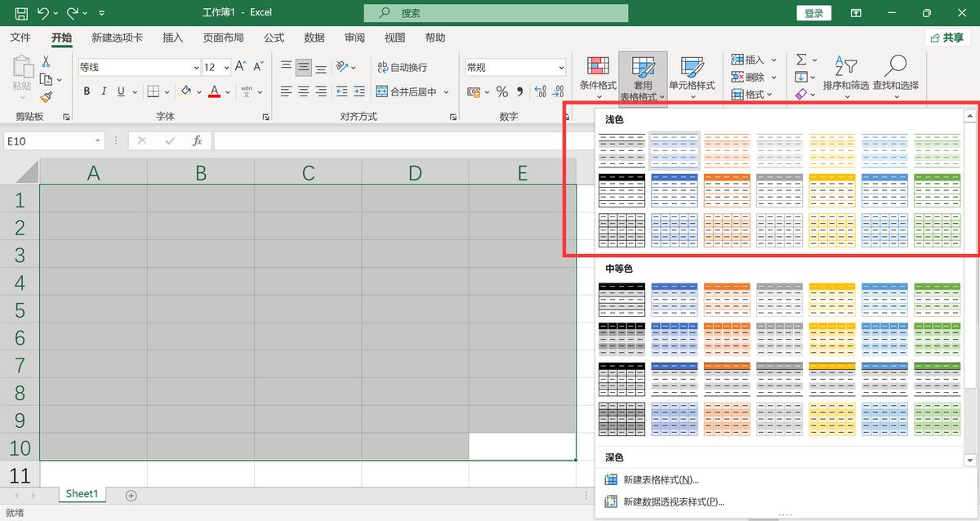
Task: Apply percent style
Action: coord(502,91)
